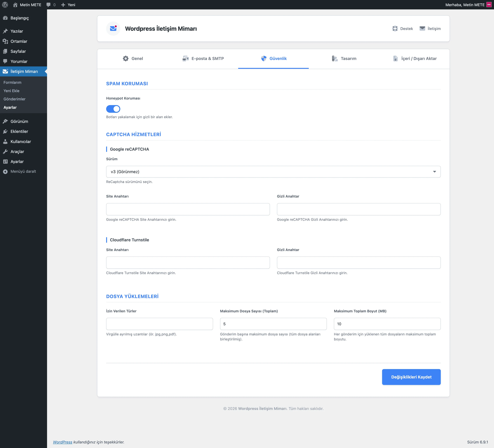This screenshot has width=494, height=448.
Task: Toggle the Honeypot Koruması switch
Action: [x=113, y=109]
